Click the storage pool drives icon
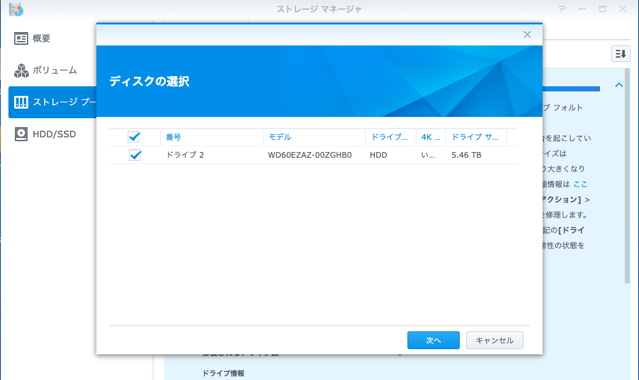This screenshot has height=380, width=639. pyautogui.click(x=21, y=102)
